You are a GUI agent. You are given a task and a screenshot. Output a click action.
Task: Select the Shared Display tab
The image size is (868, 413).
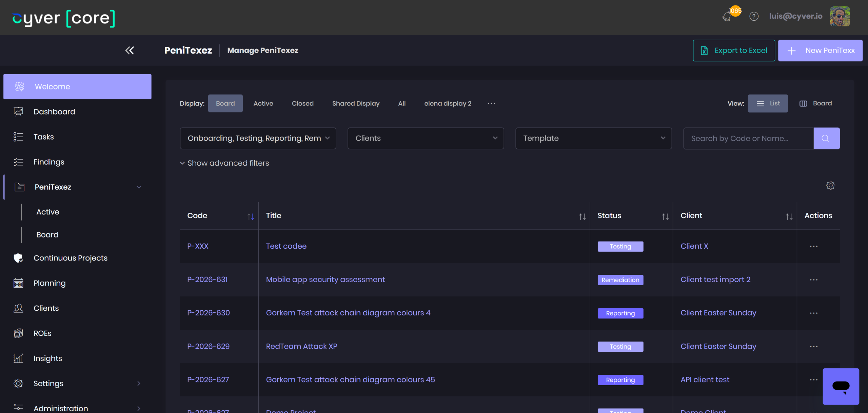(356, 103)
